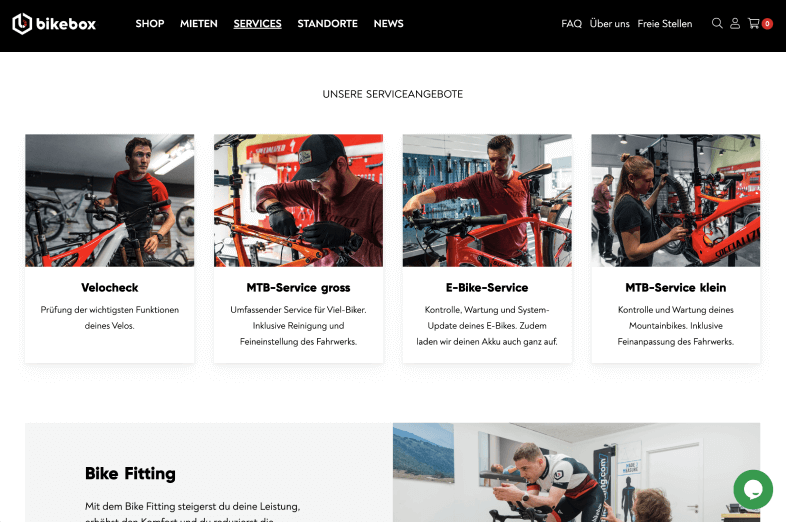Open the SHOP menu
Screen dimensions: 786x522
pyautogui.click(x=150, y=24)
